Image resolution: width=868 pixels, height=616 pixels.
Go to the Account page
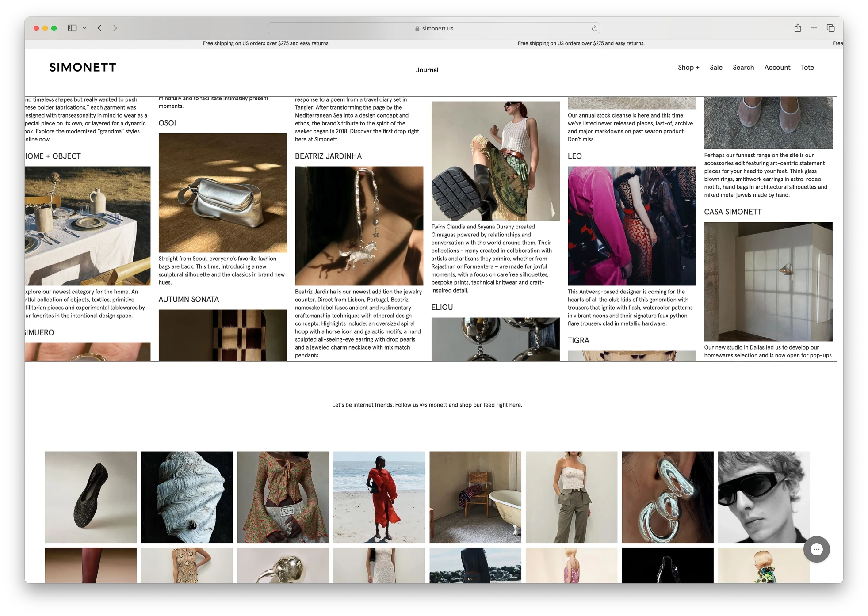pos(777,68)
